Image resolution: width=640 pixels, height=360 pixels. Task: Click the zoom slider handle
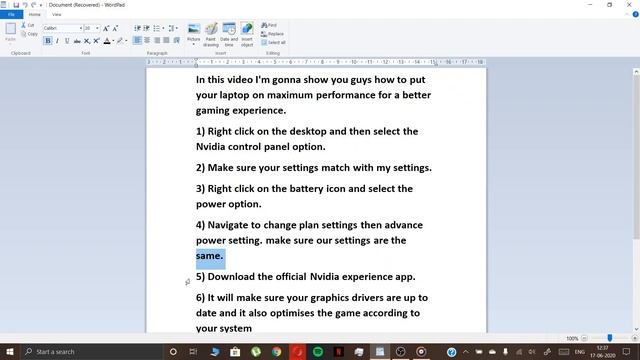pyautogui.click(x=610, y=338)
